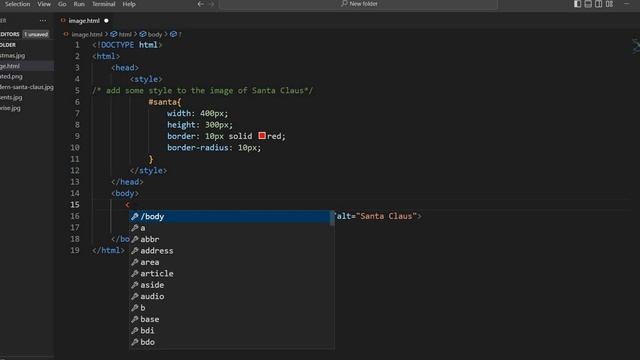Image resolution: width=640 pixels, height=360 pixels.
Task: Open the ents.jpg file in explorer
Action: [11, 98]
